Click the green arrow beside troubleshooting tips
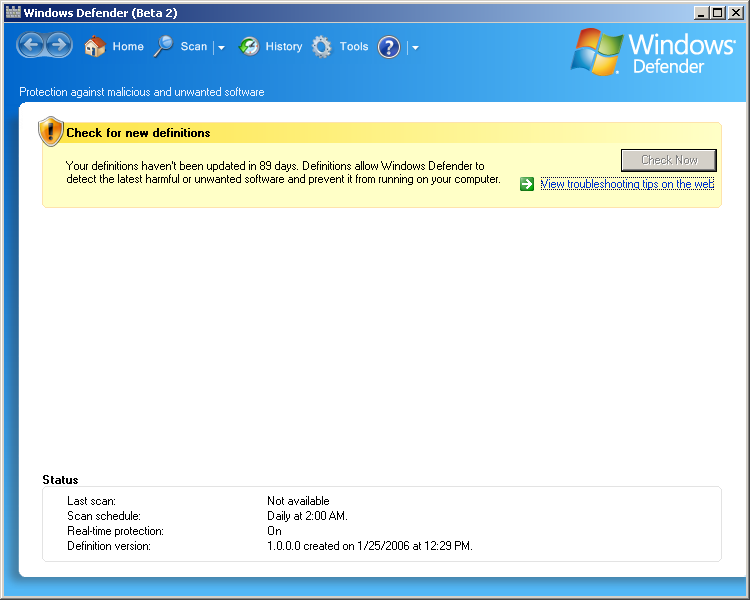 pos(527,184)
